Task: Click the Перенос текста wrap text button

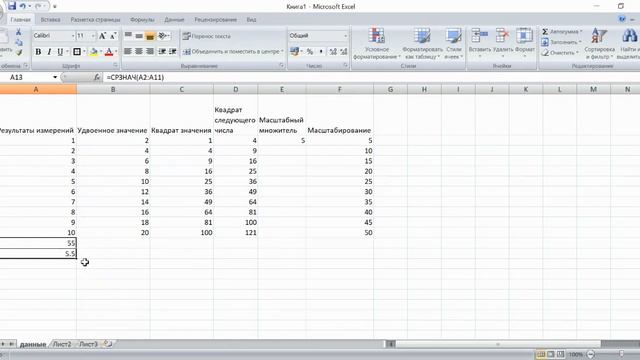Action: (207, 36)
